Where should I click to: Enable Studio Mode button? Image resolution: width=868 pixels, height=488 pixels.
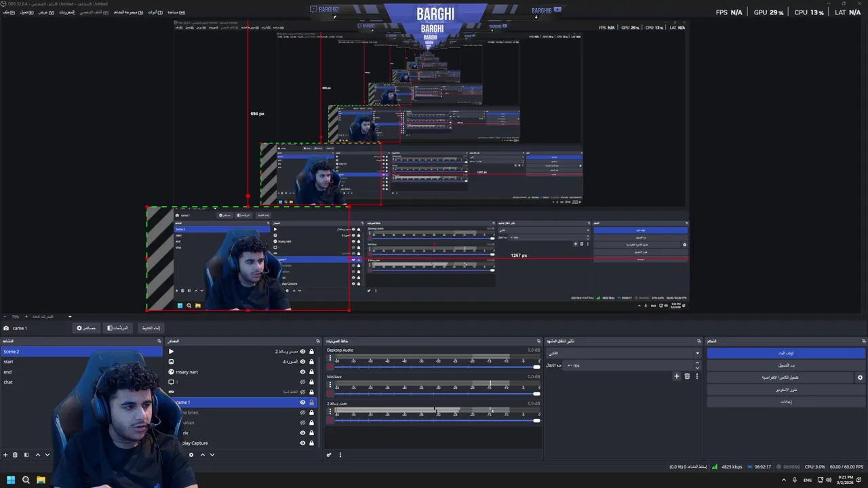point(786,390)
